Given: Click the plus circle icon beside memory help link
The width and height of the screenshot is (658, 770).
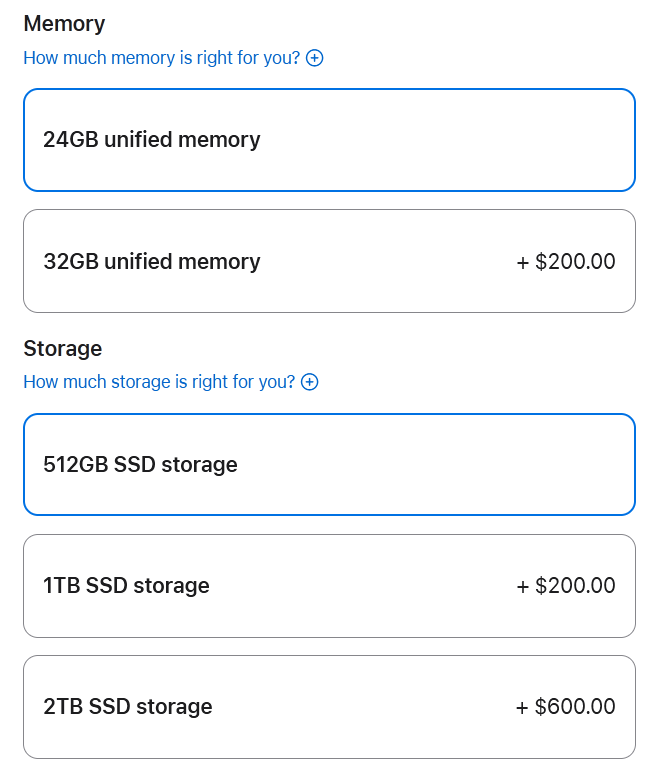Looking at the screenshot, I should click(314, 58).
